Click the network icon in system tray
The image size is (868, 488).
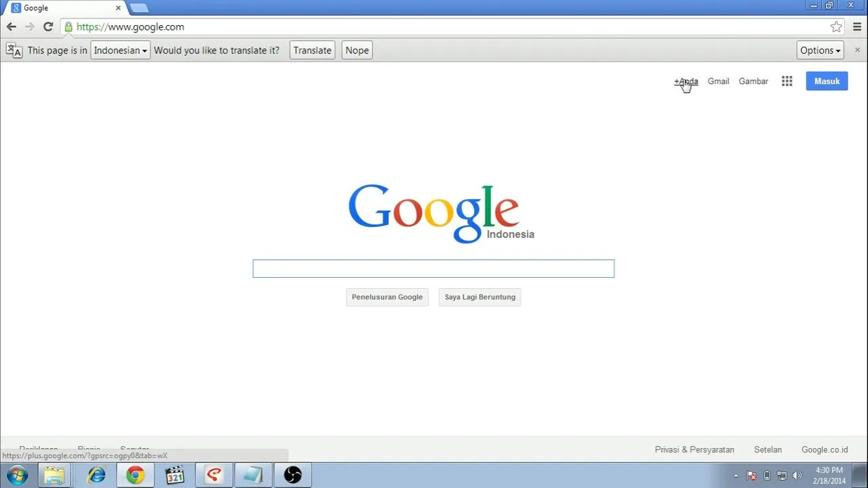click(x=782, y=476)
